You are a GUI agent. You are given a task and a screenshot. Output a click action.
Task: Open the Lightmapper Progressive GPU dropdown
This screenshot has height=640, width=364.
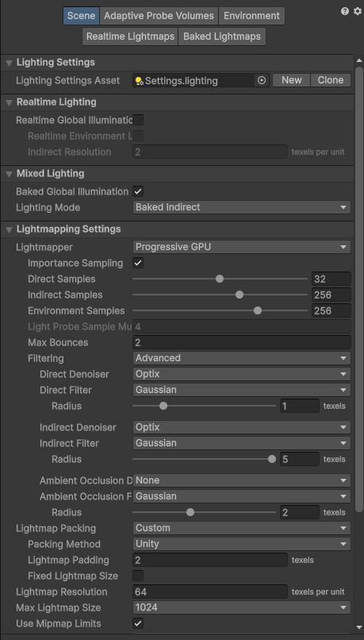242,247
